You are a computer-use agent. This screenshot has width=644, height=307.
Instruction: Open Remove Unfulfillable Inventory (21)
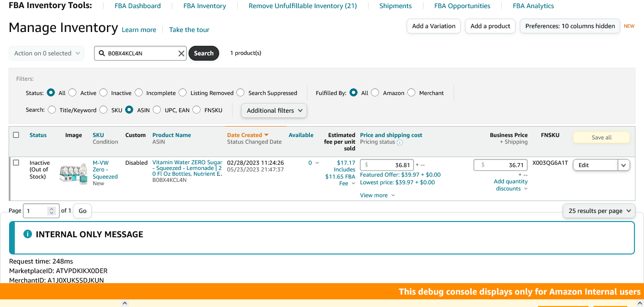pos(303,6)
